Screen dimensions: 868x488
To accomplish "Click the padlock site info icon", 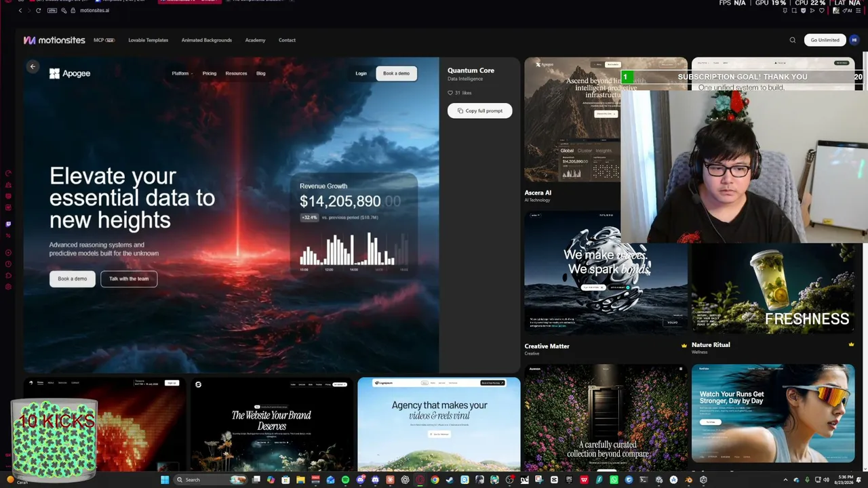I will (73, 10).
